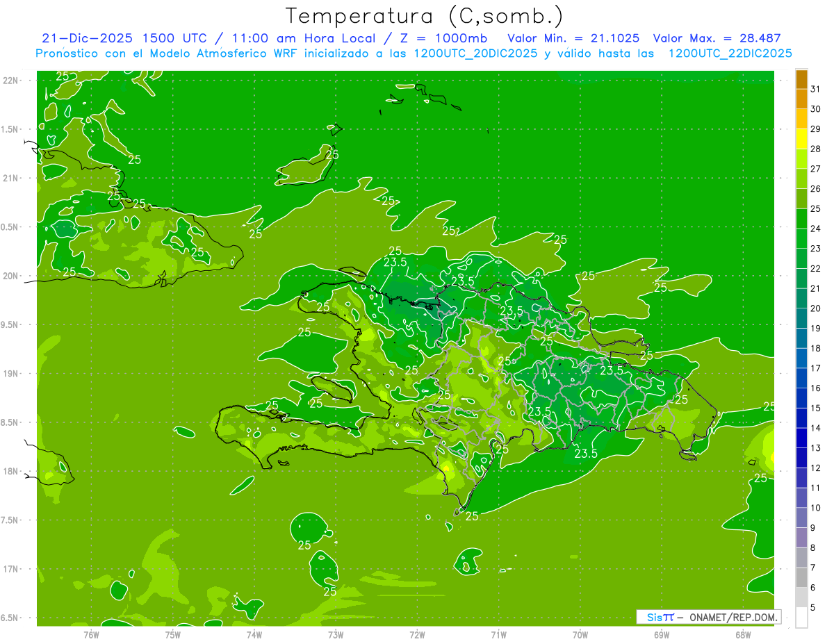Click the "Valor Max. = 28.487" value
This screenshot has height=644, width=834.
pos(717,38)
